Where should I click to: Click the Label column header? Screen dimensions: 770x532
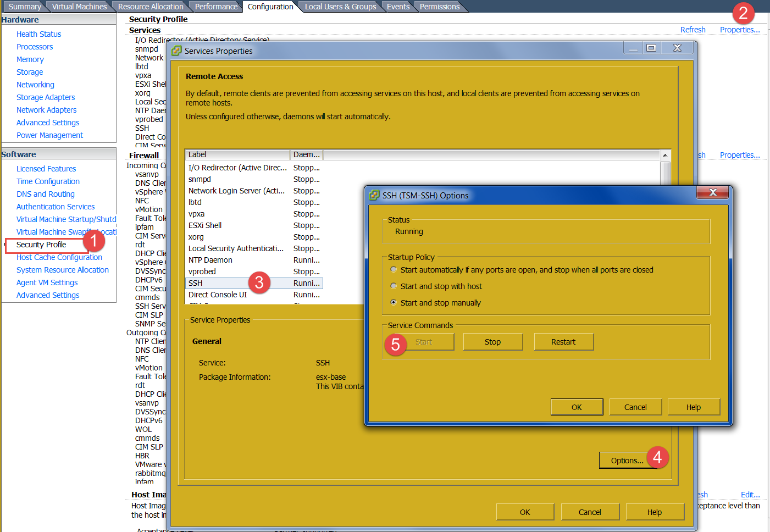[x=237, y=154]
